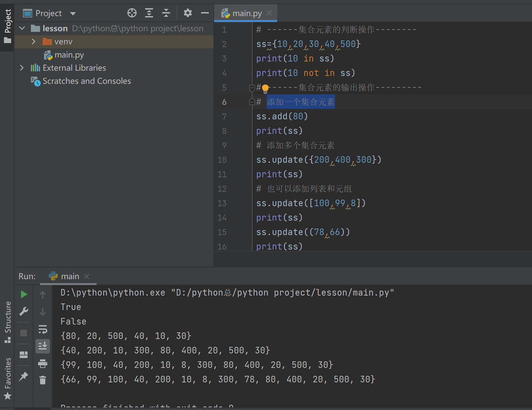Viewport: 532px width, 410px height.
Task: Expand the venv folder chevron
Action: tap(33, 41)
